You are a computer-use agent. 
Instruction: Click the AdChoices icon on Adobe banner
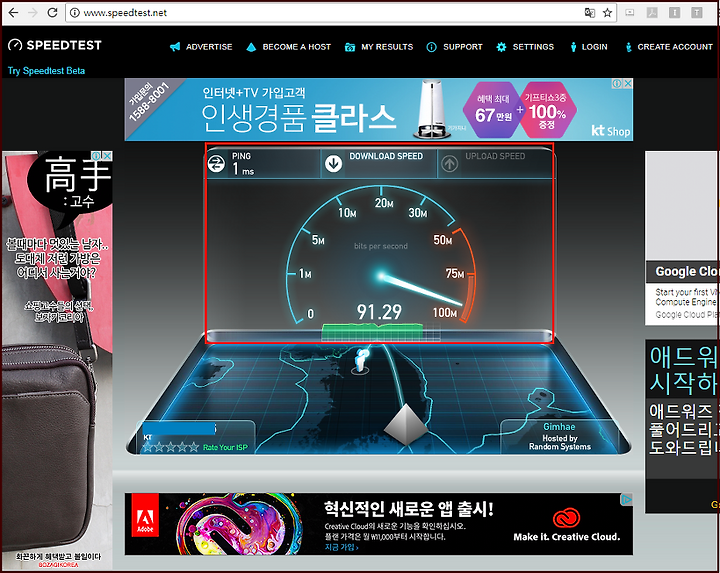[x=627, y=499]
